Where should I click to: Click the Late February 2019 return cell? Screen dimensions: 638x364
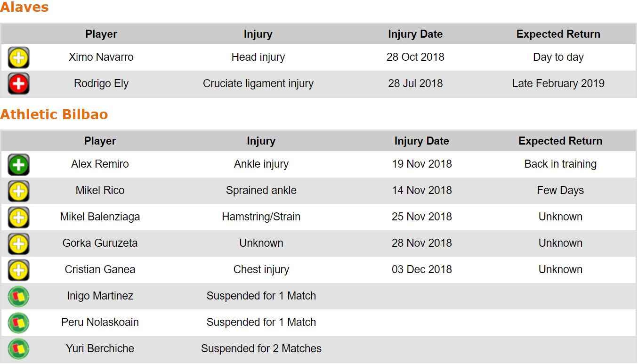558,84
